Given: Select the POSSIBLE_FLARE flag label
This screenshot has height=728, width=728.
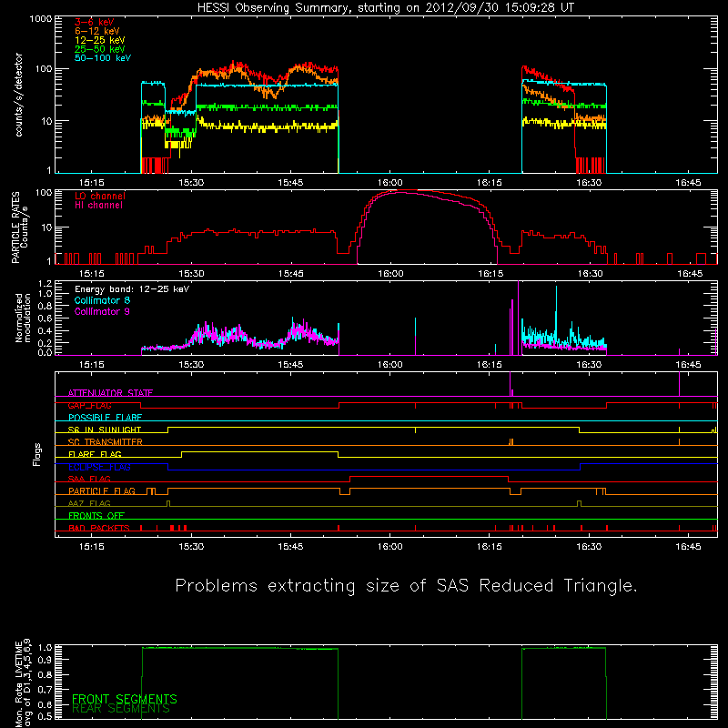Looking at the screenshot, I should (105, 418).
